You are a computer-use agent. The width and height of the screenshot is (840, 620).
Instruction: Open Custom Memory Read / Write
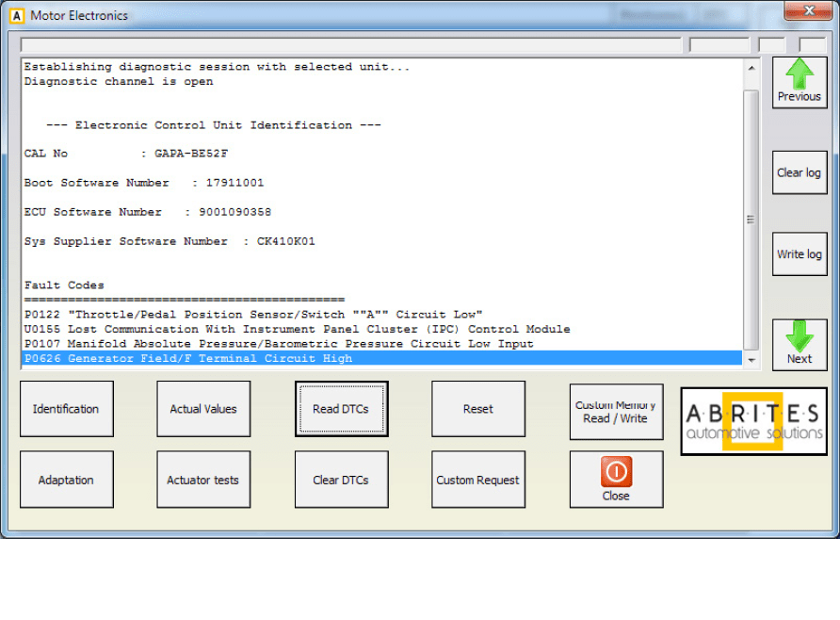pyautogui.click(x=616, y=412)
